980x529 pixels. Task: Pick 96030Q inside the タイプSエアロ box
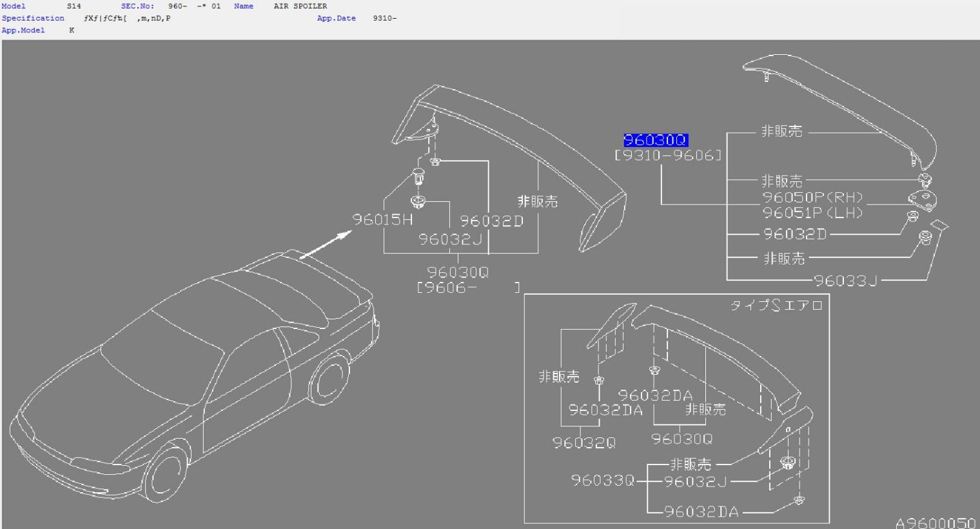pyautogui.click(x=681, y=439)
